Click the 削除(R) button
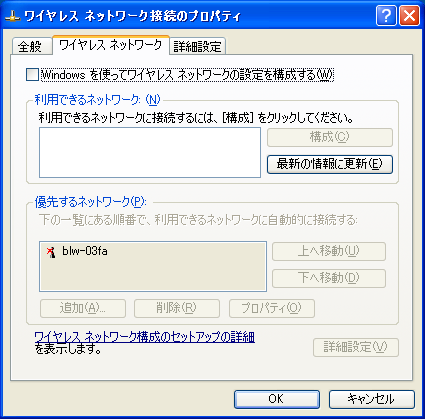This screenshot has height=419, width=425. tap(177, 308)
